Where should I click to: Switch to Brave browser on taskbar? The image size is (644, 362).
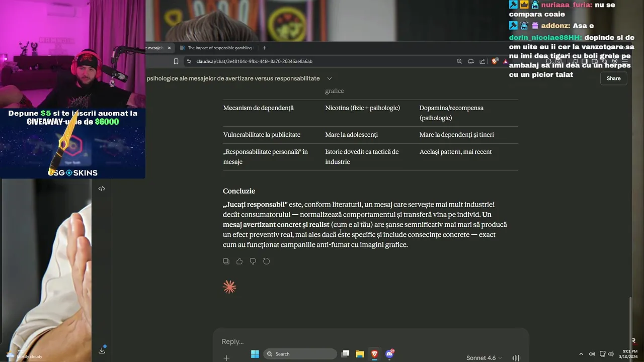374,354
